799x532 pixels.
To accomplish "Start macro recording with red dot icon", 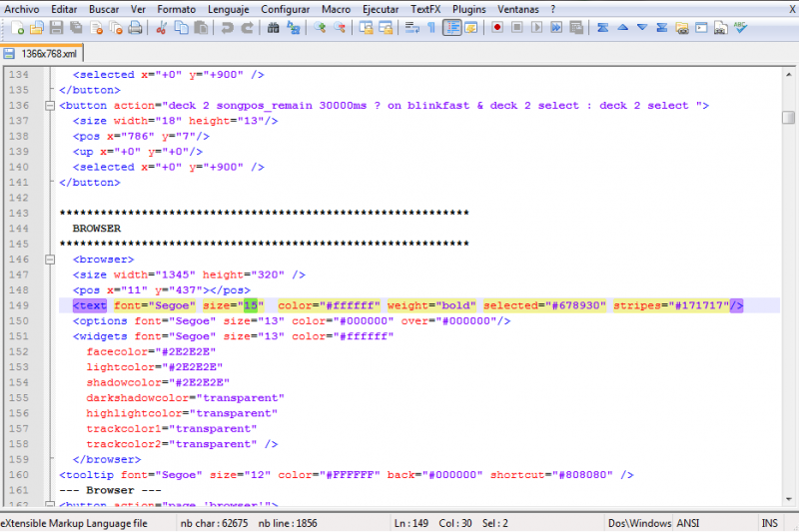I will [496, 28].
